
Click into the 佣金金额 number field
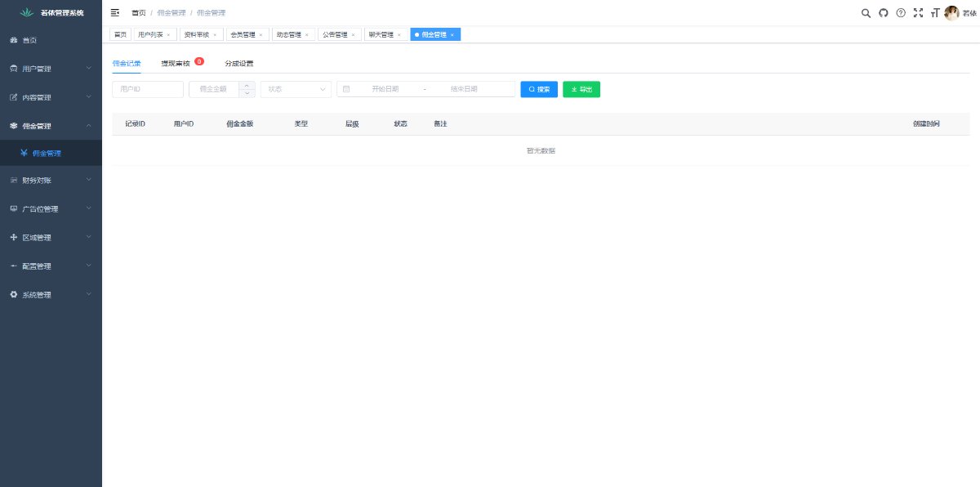(x=213, y=89)
